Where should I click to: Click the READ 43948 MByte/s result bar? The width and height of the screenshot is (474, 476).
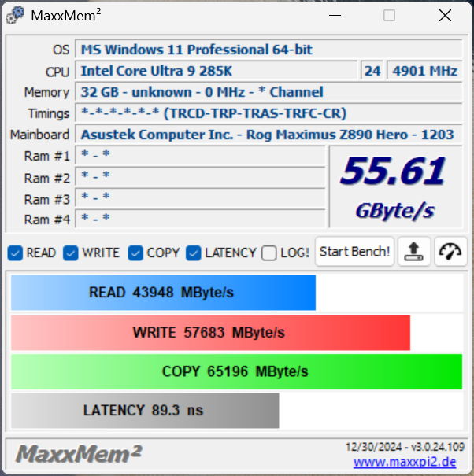click(x=163, y=293)
